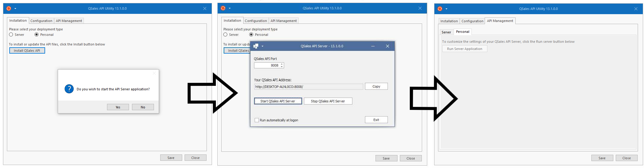Click No in the confirmation dialog

click(143, 107)
